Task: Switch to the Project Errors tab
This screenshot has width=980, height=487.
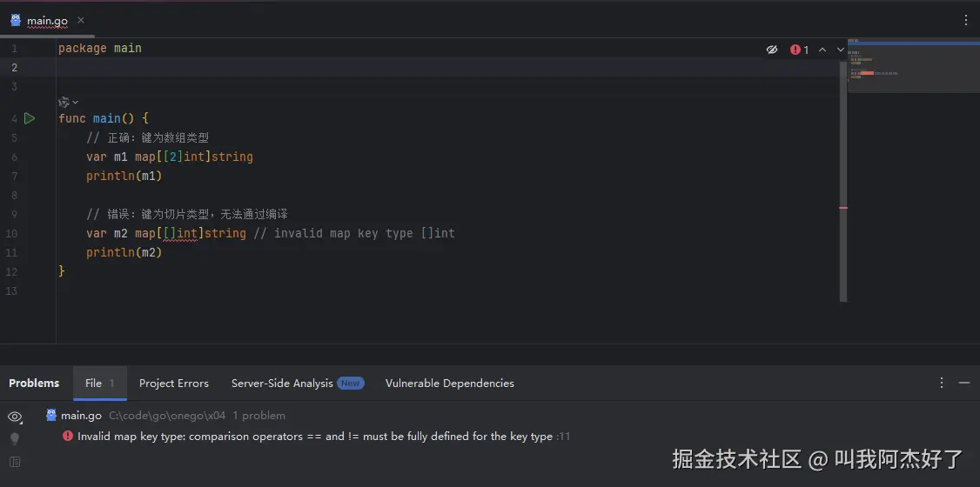Action: point(174,384)
